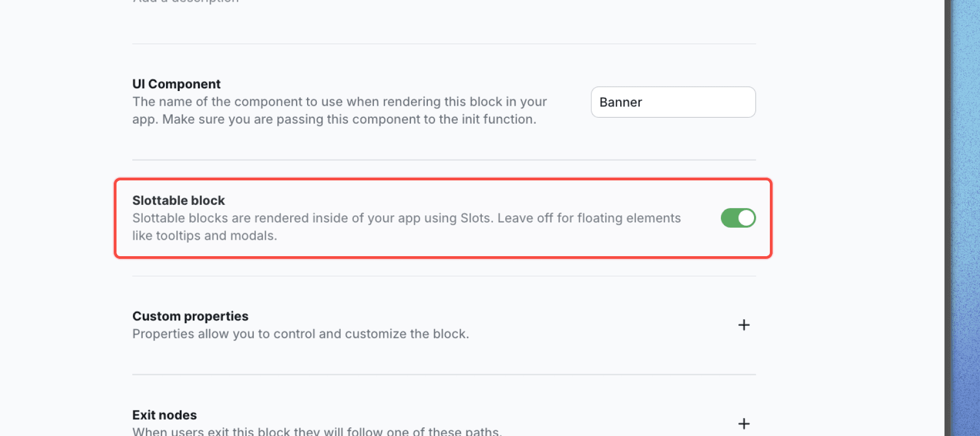980x436 pixels.
Task: Expand the Exit nodes section heading
Action: 164,415
